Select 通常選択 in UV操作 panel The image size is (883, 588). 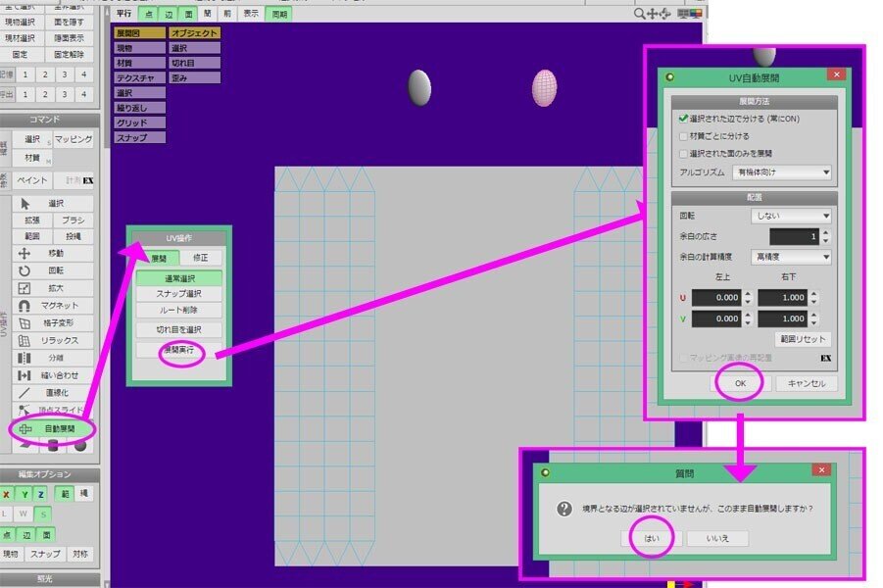click(179, 278)
